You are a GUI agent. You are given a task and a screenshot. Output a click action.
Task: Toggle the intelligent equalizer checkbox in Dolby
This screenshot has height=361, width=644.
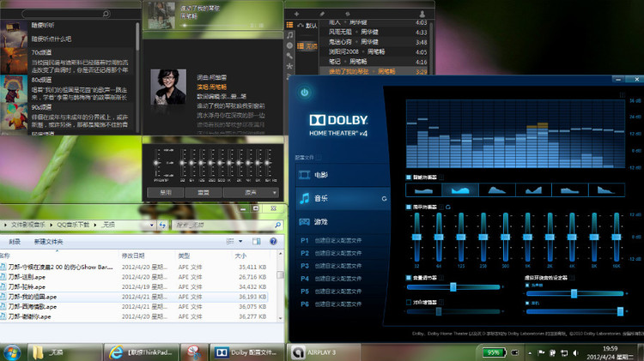click(408, 177)
